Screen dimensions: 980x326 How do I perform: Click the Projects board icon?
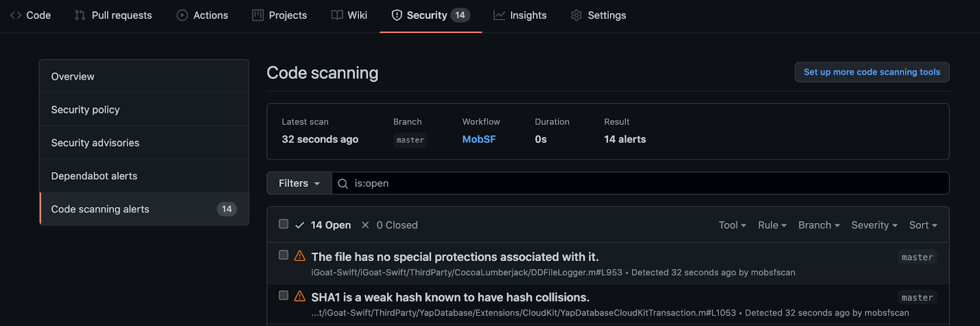(258, 15)
